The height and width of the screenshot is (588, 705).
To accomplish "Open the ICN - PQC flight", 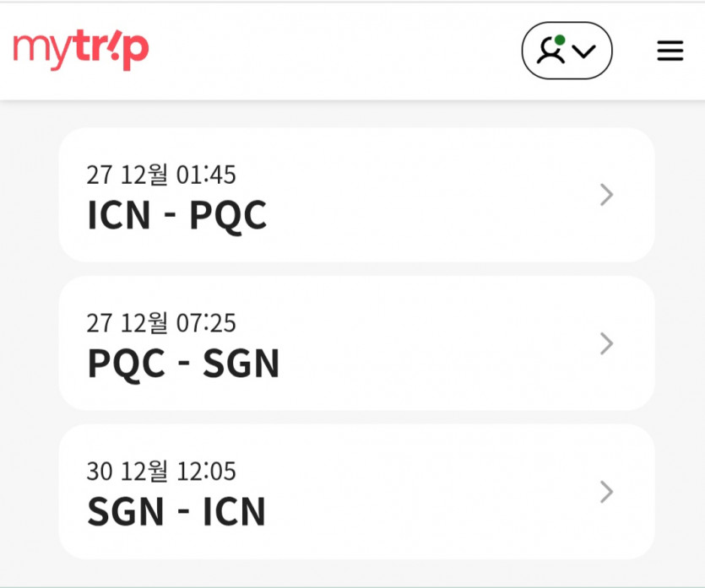I will (x=176, y=216).
